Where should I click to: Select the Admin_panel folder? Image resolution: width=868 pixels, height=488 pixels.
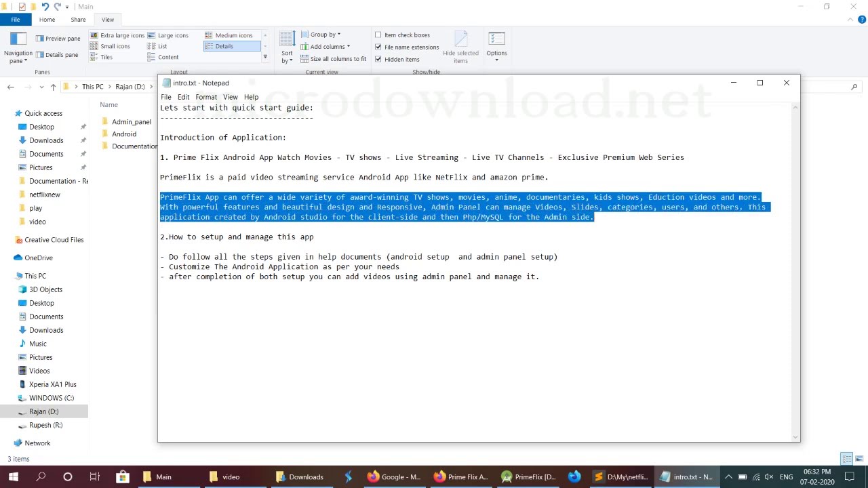pos(126,122)
